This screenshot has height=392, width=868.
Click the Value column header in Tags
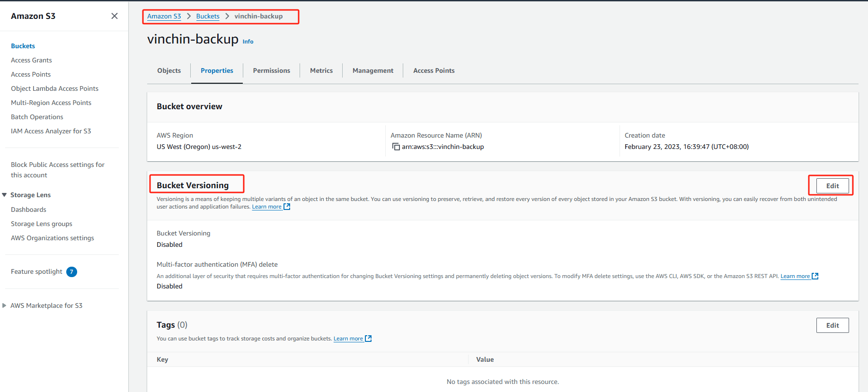point(485,359)
